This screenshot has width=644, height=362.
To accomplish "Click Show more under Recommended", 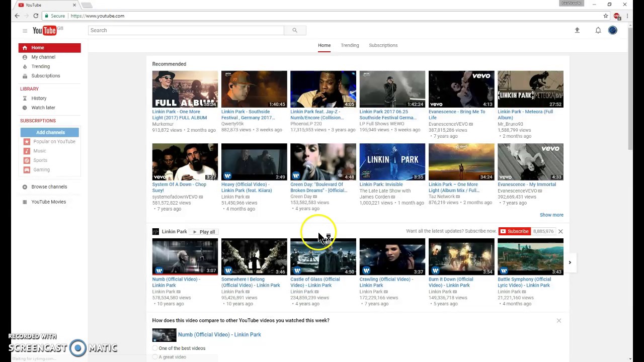I will click(551, 215).
